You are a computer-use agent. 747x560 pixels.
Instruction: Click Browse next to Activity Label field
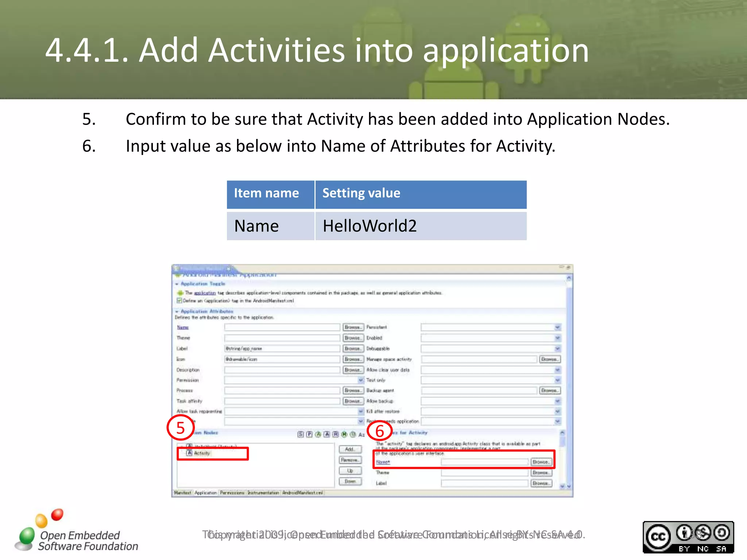coord(541,483)
